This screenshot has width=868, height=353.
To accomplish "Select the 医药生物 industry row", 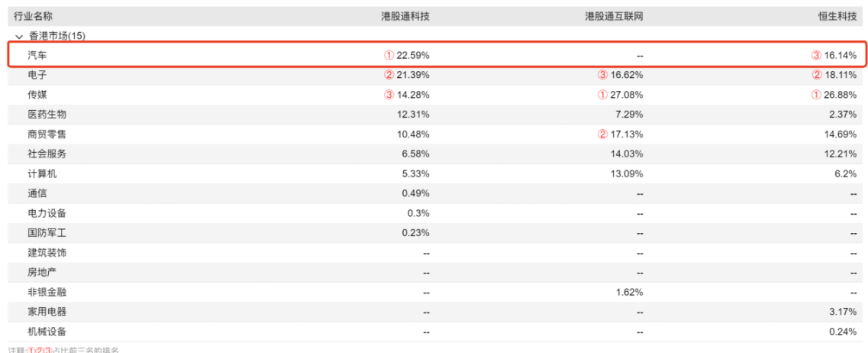I will [47, 115].
